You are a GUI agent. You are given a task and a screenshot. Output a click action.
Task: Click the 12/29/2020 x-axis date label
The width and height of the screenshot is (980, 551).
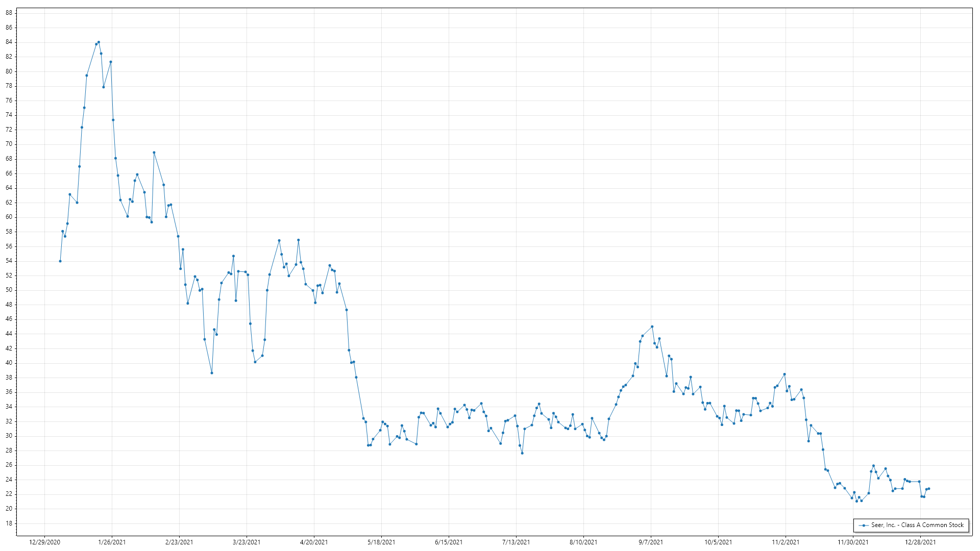point(44,542)
